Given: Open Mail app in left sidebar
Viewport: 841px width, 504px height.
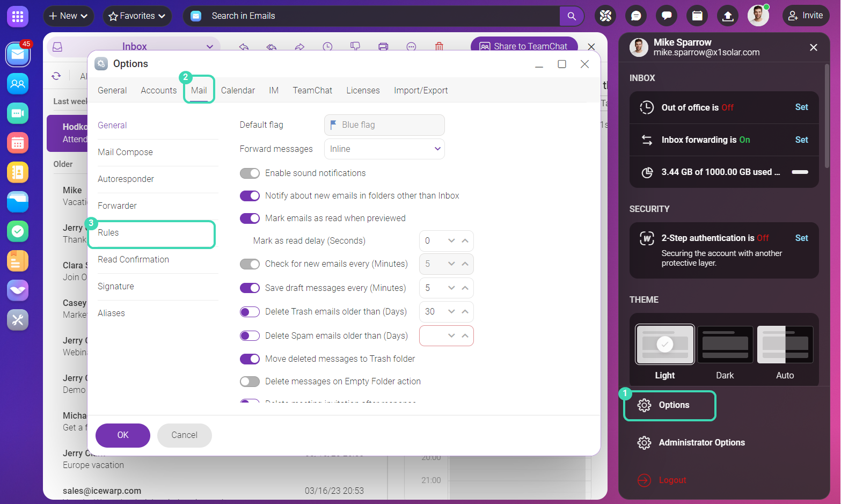Looking at the screenshot, I should pyautogui.click(x=18, y=54).
